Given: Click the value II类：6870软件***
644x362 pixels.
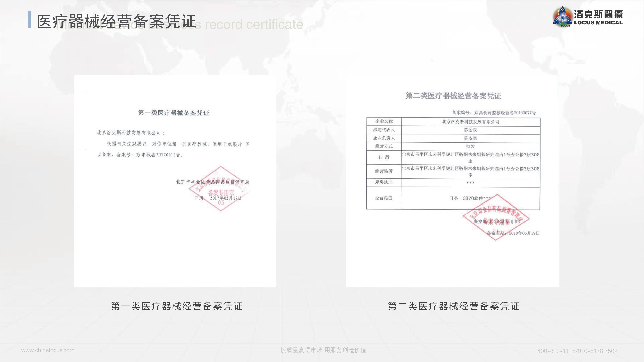Looking at the screenshot, I should tap(470, 198).
